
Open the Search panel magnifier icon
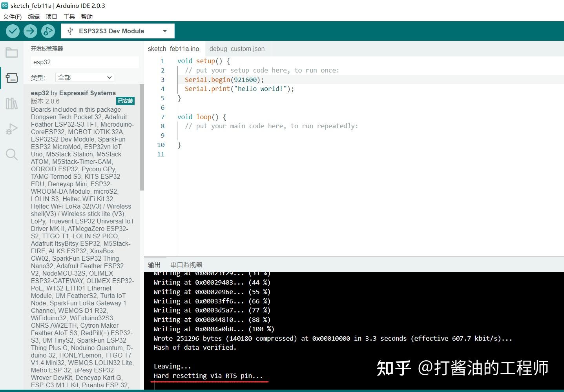tap(11, 154)
